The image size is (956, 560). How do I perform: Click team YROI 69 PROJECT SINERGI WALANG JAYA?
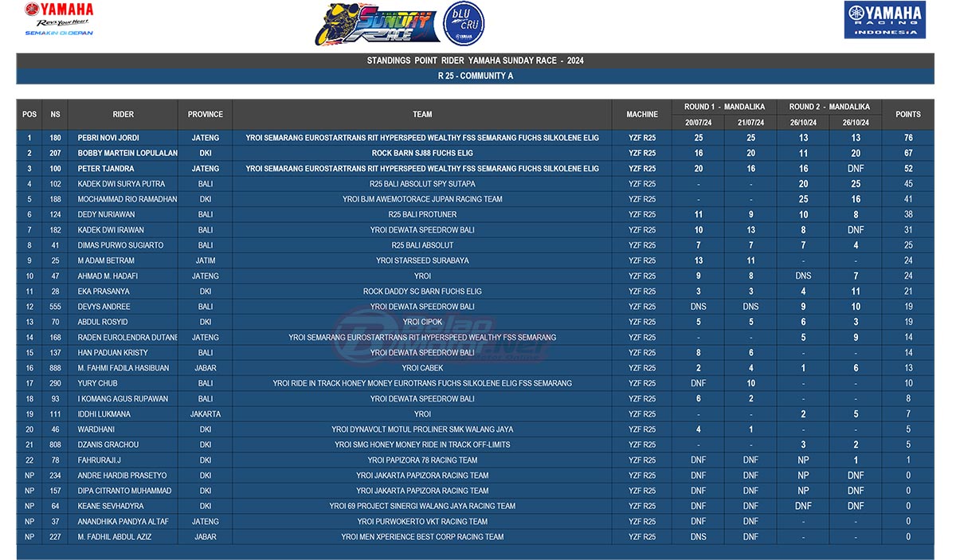point(422,506)
